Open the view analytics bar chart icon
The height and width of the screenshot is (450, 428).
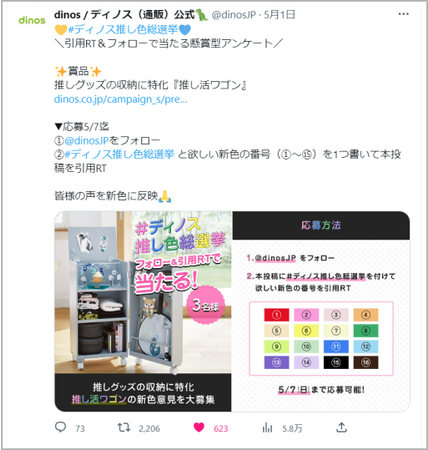[x=267, y=428]
